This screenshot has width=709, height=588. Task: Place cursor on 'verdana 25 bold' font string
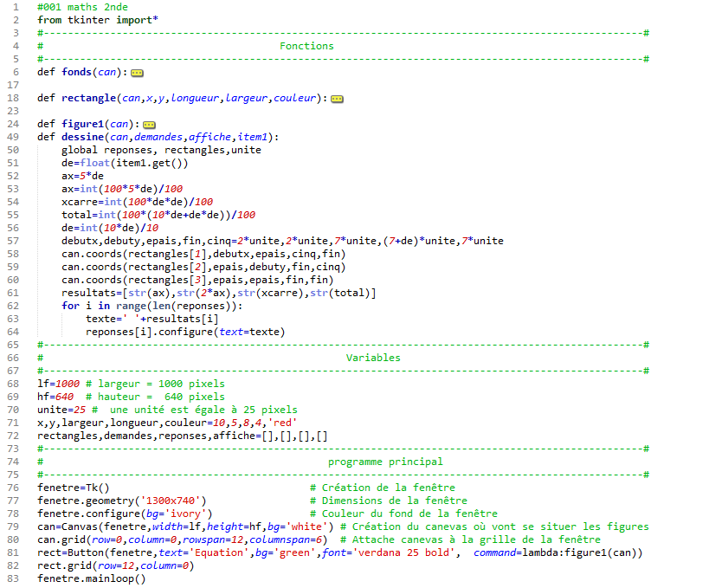[402, 552]
